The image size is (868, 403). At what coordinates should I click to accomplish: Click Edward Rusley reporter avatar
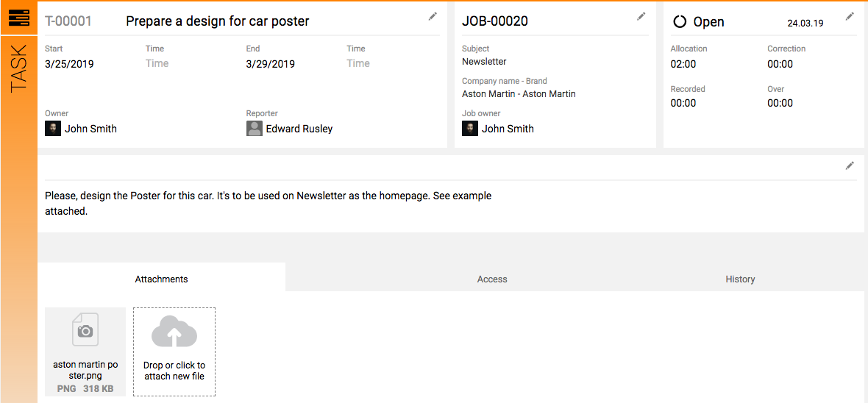pos(254,129)
